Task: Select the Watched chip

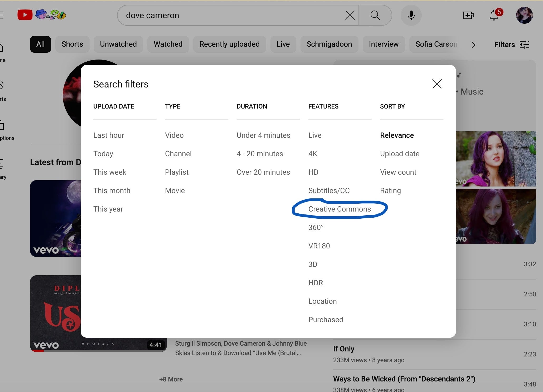Action: (x=168, y=44)
